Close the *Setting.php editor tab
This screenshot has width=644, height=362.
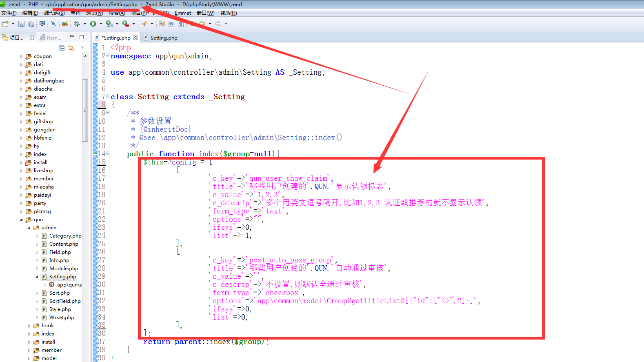[135, 38]
